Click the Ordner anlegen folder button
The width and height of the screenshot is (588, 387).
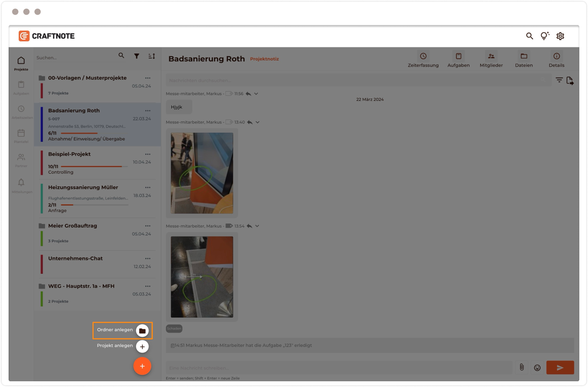point(142,331)
